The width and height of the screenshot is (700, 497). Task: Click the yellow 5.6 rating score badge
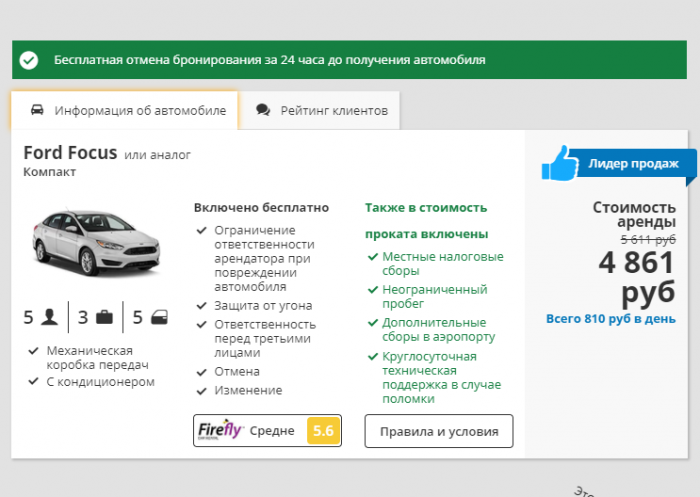click(323, 430)
